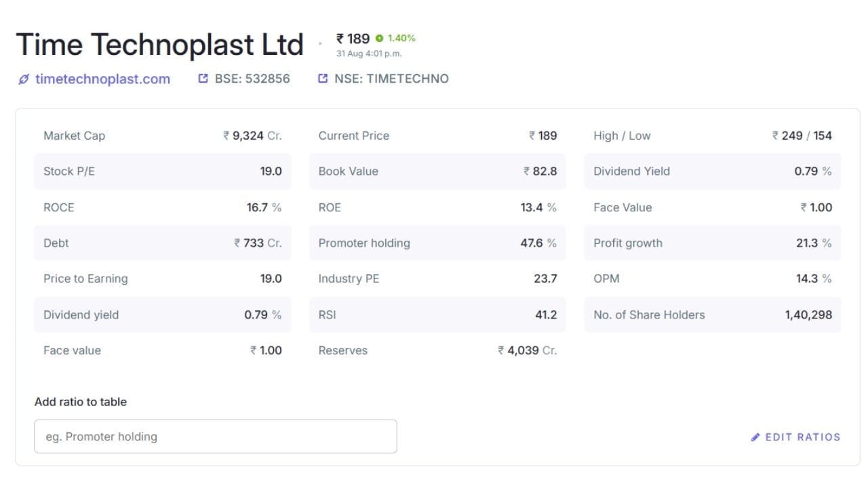Click the 'Current Price' label
Screen dimensions: 868x488
point(354,136)
